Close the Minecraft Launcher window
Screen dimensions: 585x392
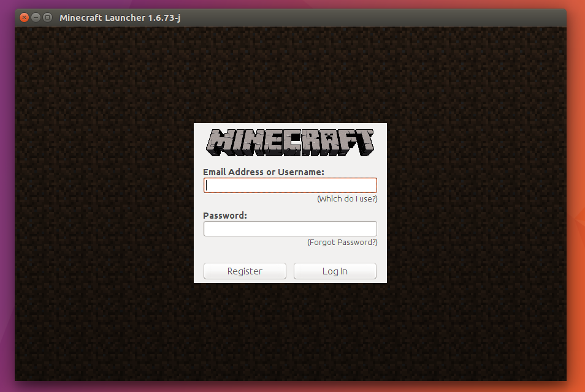[x=25, y=18]
